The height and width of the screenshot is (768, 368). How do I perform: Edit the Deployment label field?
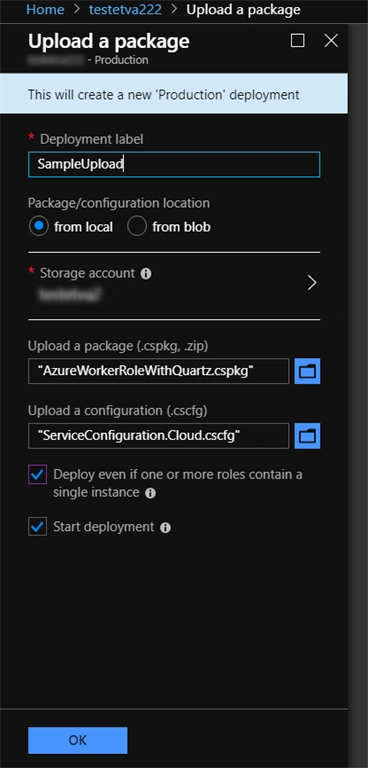174,164
